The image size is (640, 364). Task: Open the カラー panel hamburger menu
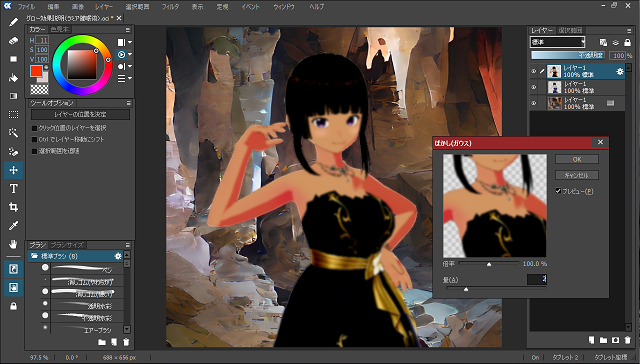coord(128,30)
